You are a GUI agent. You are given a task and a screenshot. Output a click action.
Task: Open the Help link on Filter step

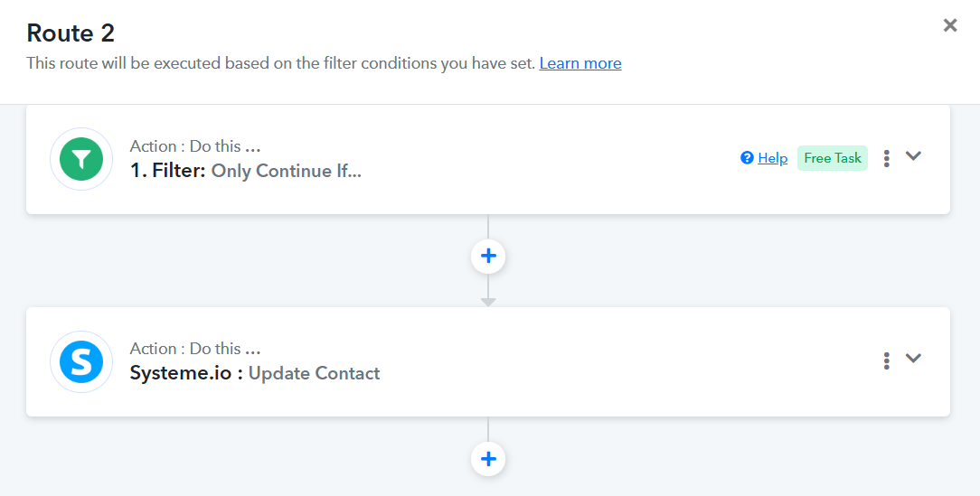point(772,158)
